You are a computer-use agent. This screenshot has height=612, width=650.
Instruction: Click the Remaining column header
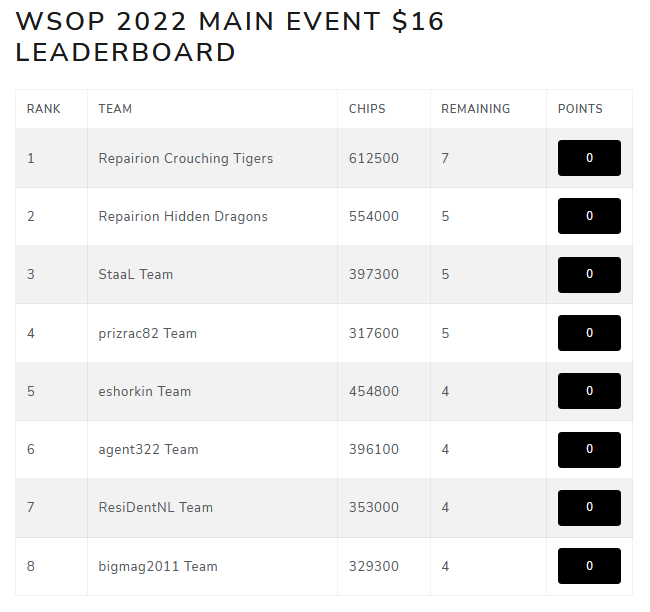tap(475, 109)
